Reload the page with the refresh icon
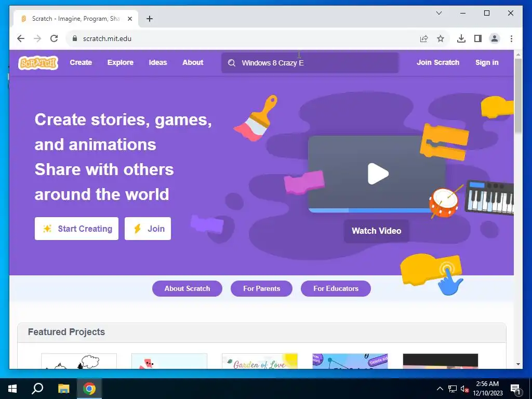 (54, 38)
